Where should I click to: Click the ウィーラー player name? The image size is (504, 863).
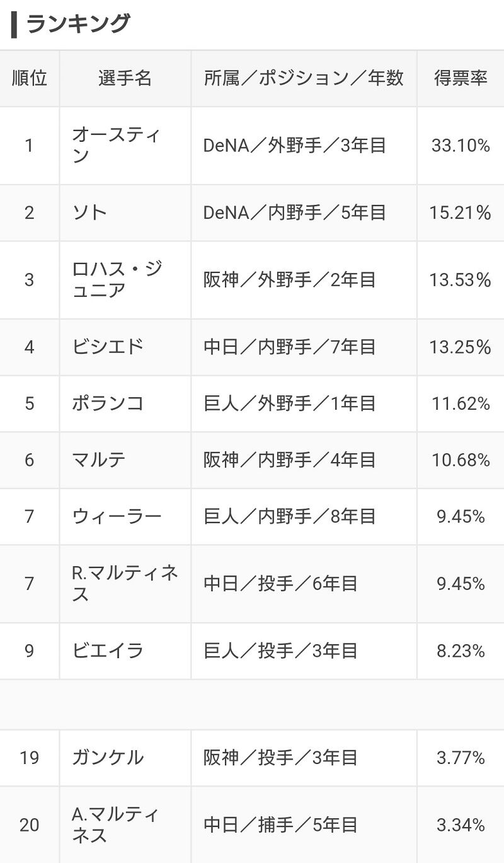[x=117, y=517]
